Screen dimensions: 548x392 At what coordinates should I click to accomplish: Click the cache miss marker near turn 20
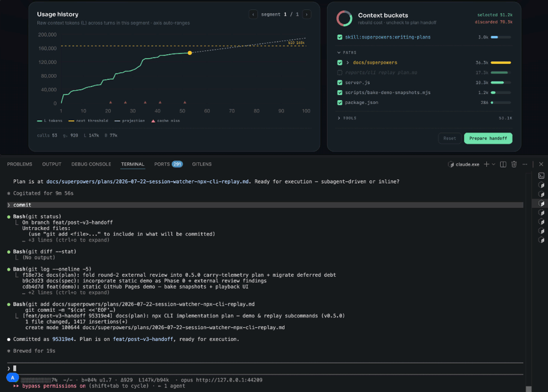pyautogui.click(x=110, y=102)
